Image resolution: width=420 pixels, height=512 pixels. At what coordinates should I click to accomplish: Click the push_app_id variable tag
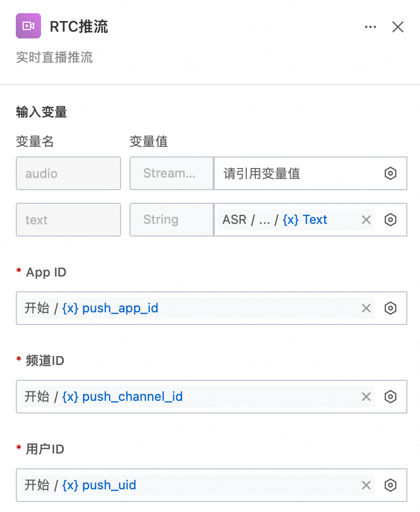click(x=120, y=308)
